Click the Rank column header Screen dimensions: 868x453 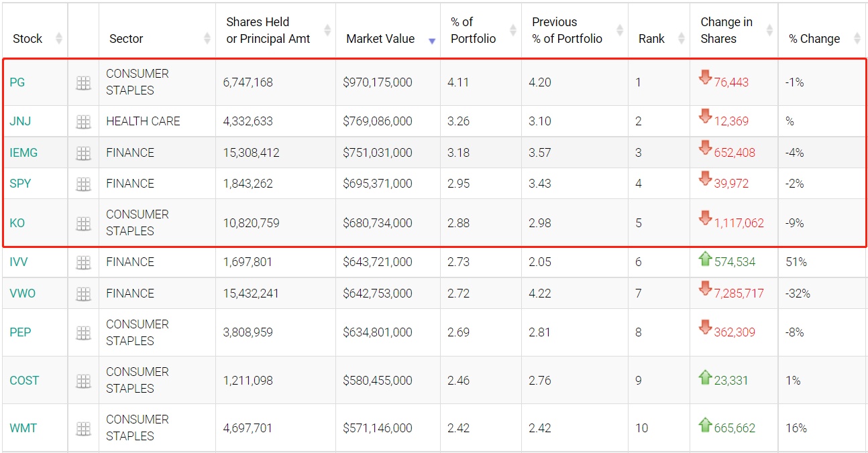651,39
